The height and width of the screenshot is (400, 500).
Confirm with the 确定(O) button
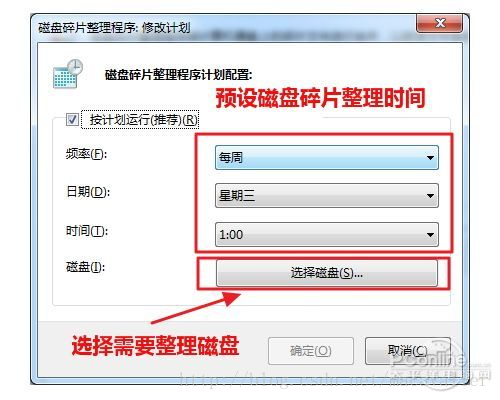(x=311, y=351)
